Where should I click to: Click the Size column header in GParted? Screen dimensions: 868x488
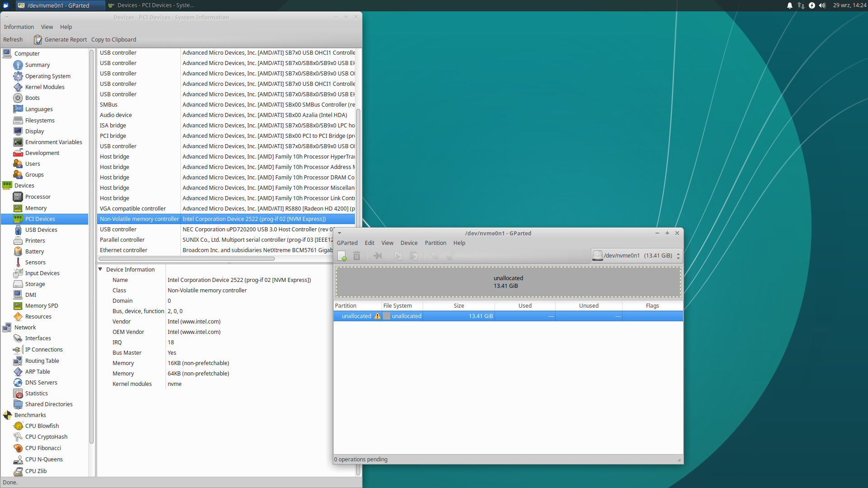[459, 306]
